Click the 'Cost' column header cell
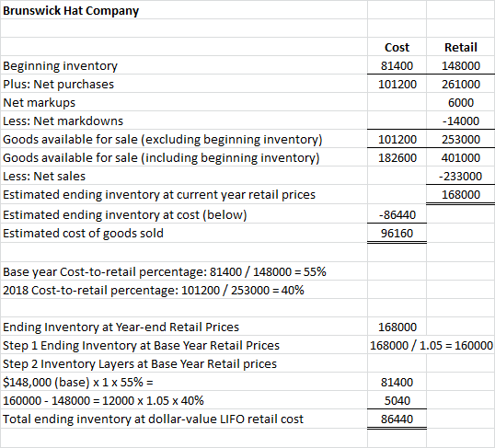Viewport: 495px width, 448px height. (397, 47)
